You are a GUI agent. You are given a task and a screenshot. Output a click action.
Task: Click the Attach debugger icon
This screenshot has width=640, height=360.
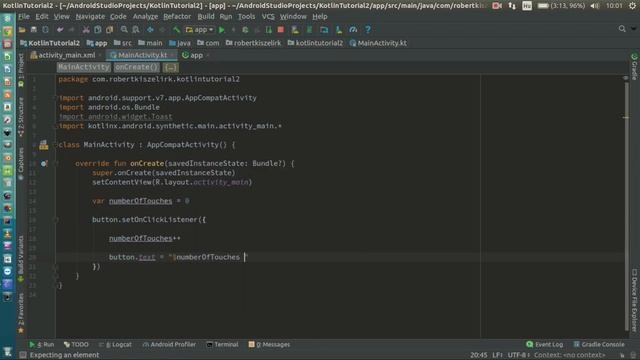269,30
